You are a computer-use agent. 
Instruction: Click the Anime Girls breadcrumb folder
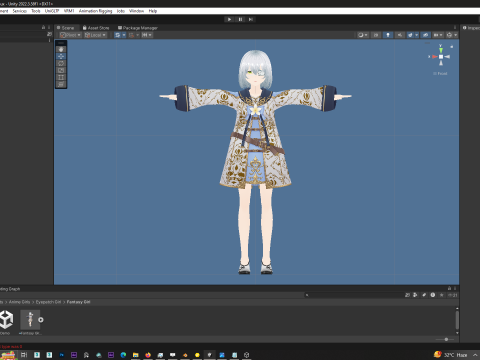[x=19, y=302]
